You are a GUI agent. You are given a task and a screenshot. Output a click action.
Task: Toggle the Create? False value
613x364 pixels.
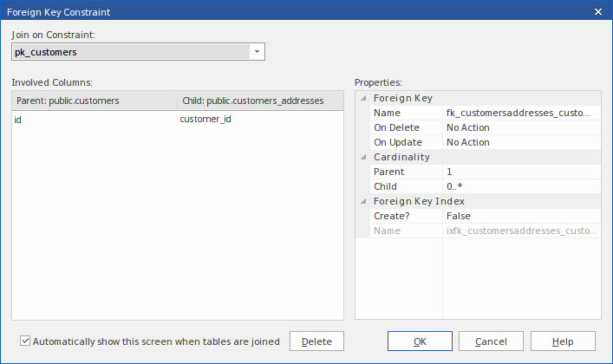[520, 216]
